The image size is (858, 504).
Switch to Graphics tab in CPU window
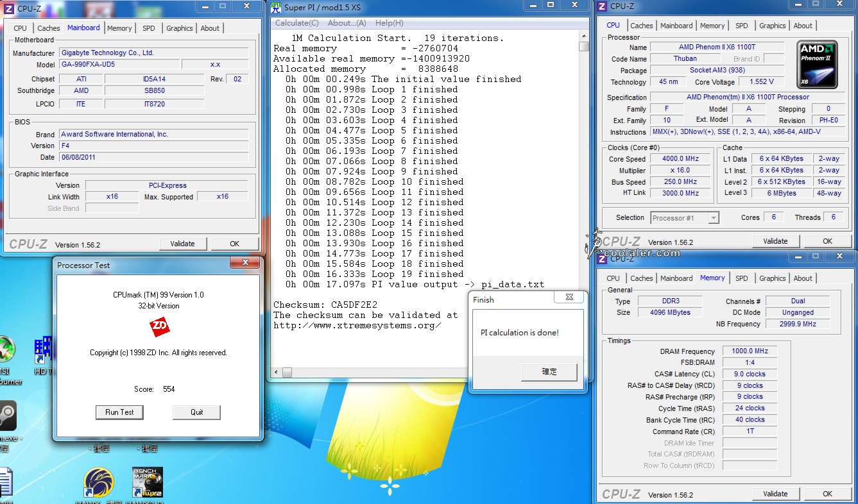pos(773,26)
